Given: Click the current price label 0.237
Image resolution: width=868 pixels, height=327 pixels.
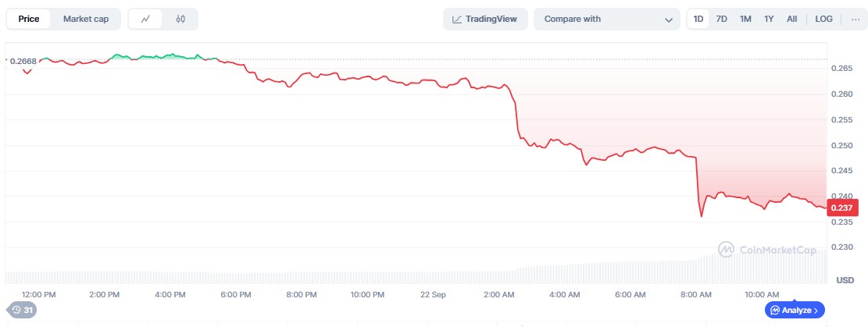Looking at the screenshot, I should click(x=842, y=208).
